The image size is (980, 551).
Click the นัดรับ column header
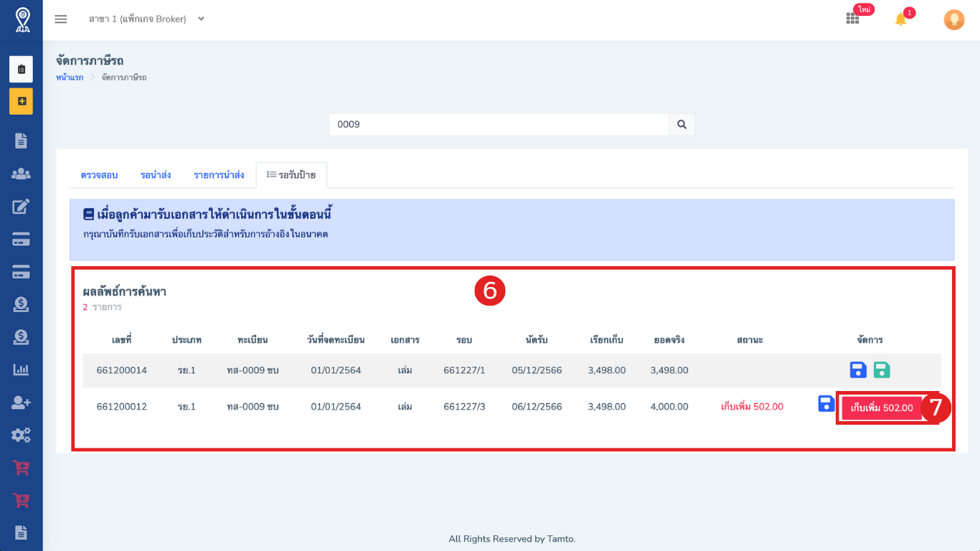[537, 340]
